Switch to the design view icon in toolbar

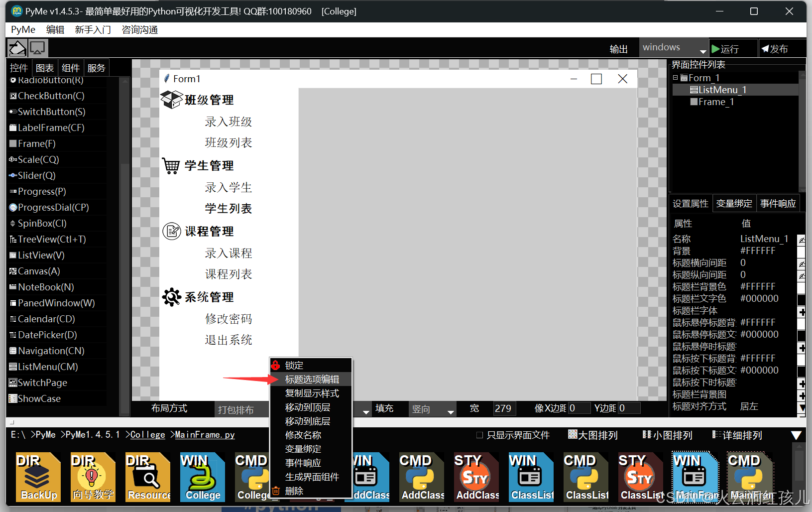[17, 48]
